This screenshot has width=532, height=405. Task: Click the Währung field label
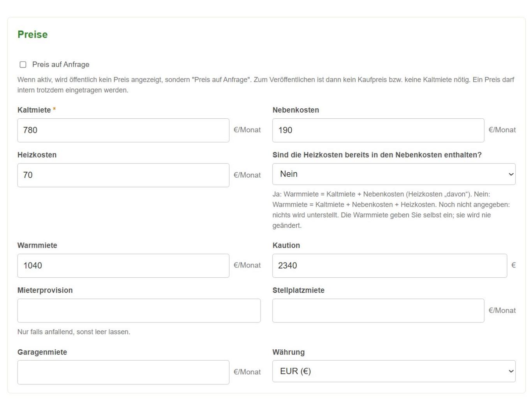tap(289, 352)
